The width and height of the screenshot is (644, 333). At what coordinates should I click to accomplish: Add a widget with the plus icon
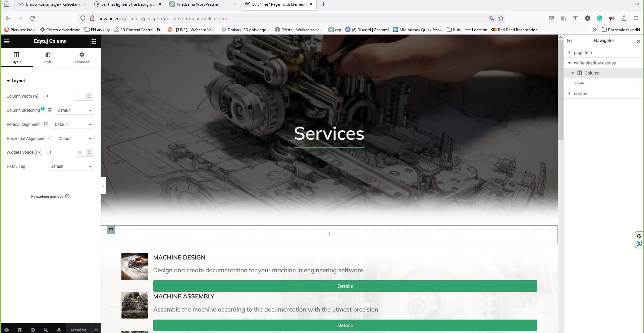[x=329, y=234]
